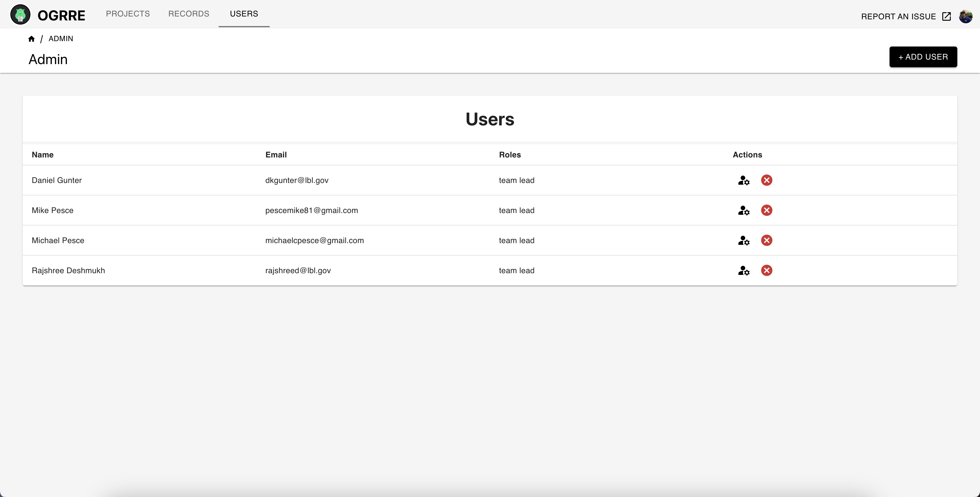Select the Users tab
This screenshot has width=980, height=497.
pos(244,14)
